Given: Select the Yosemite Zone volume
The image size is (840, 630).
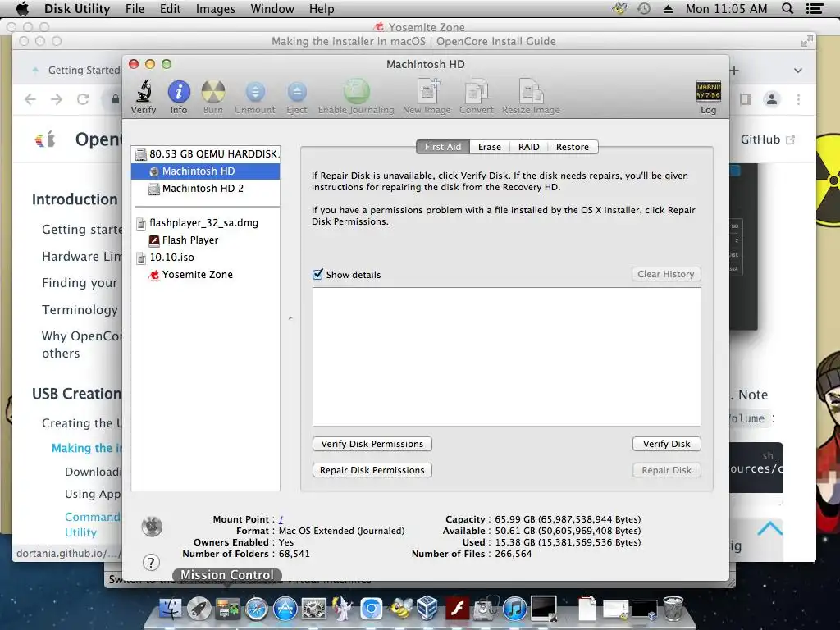Looking at the screenshot, I should coord(206,274).
